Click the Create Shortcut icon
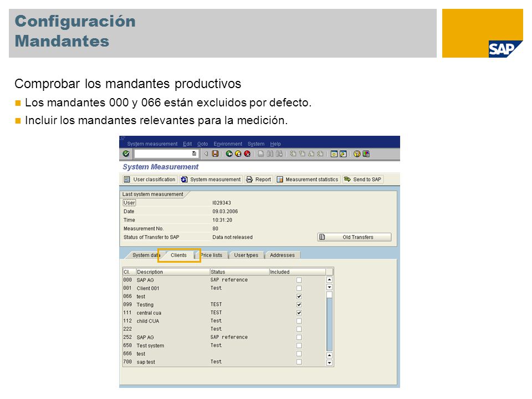 343,154
